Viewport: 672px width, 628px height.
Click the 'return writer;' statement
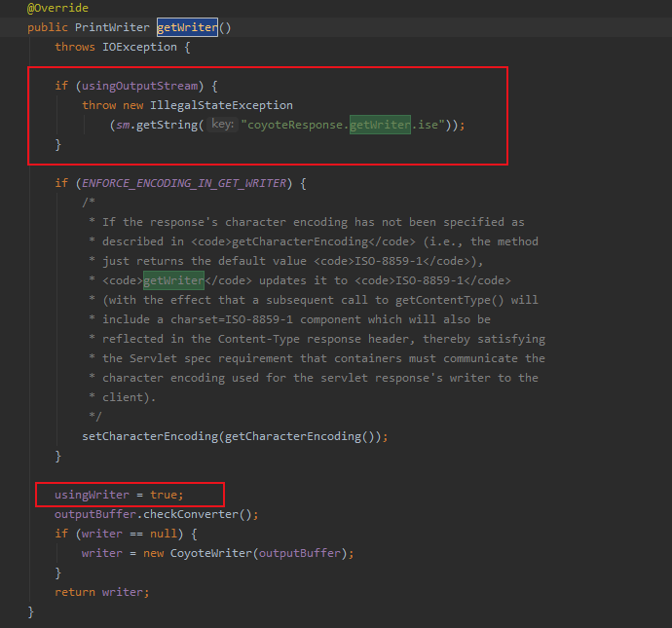[102, 592]
